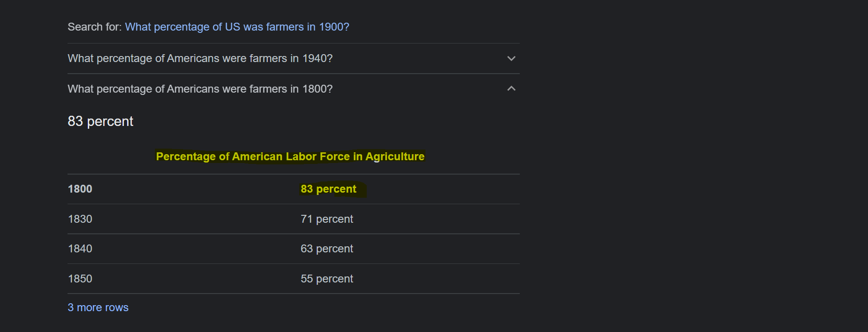This screenshot has width=868, height=332.
Task: Click the 'farmers in 1800?' question text
Action: [200, 89]
